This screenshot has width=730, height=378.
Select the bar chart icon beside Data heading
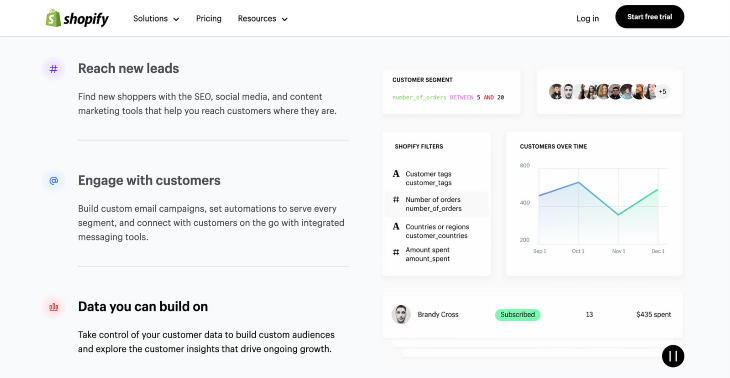point(54,307)
